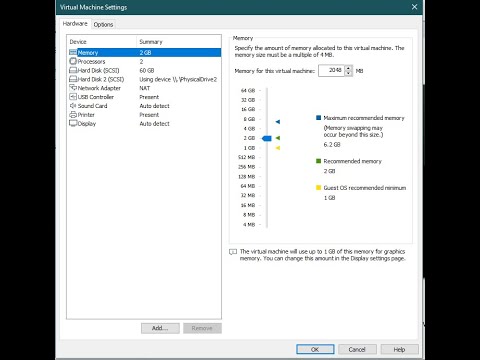Select the USB Controller label

[96, 97]
